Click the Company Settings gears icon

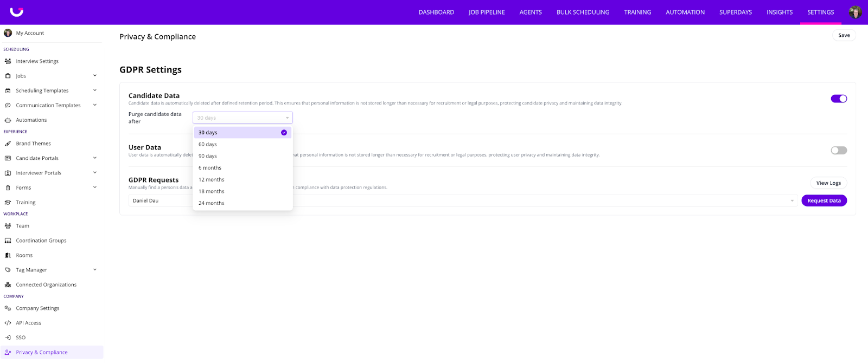[8, 308]
